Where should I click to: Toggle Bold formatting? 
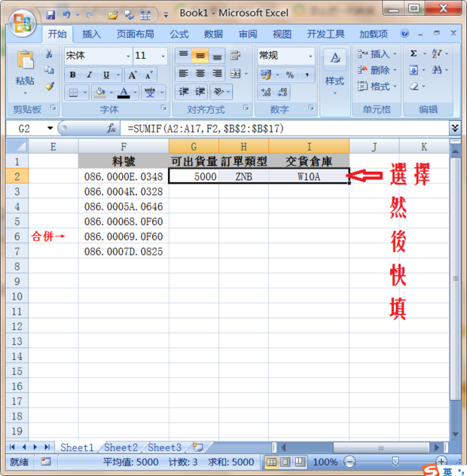[72, 75]
